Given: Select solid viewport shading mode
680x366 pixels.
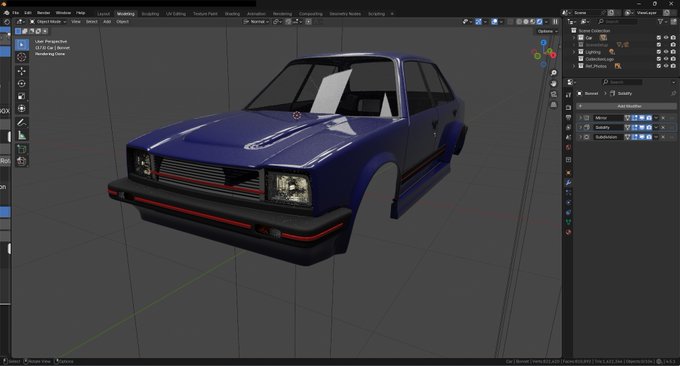Looking at the screenshot, I should click(x=526, y=21).
